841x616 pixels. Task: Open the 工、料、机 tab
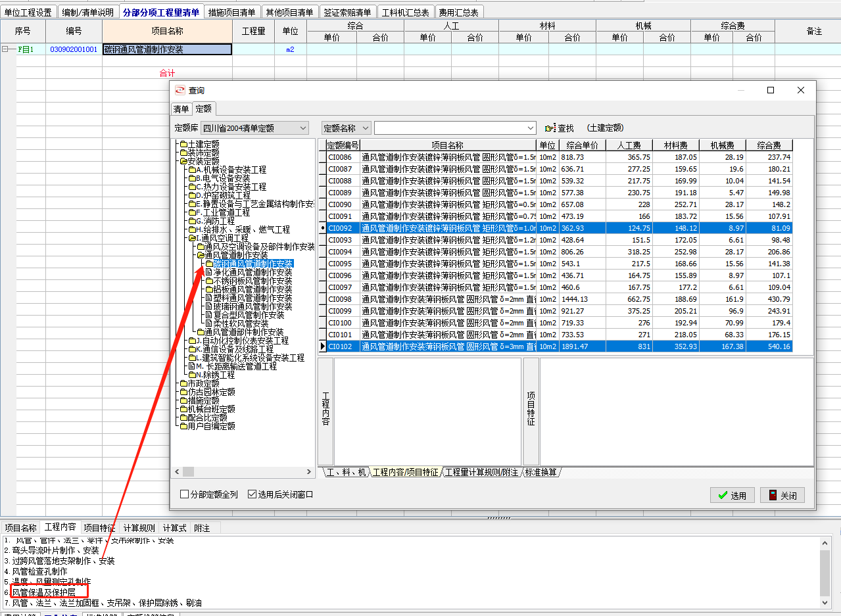(x=346, y=472)
